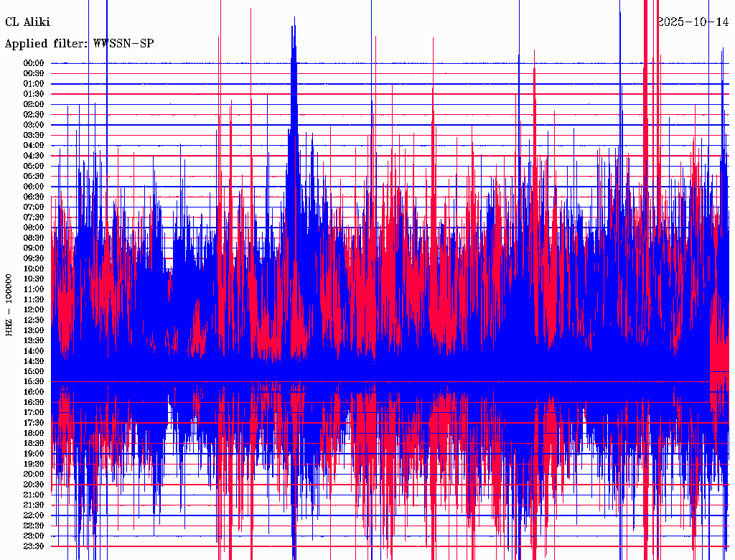Select the 15:30 time label
The image size is (735, 560).
coord(34,382)
